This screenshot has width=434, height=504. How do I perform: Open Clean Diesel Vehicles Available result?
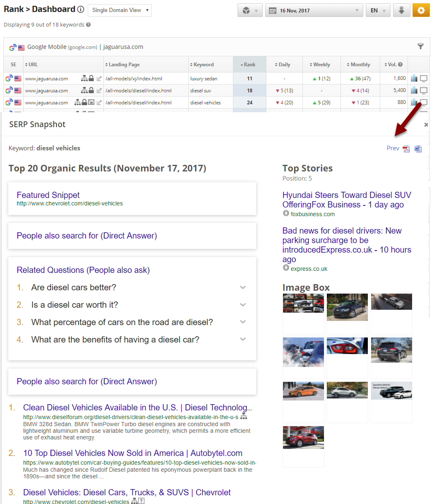(137, 408)
